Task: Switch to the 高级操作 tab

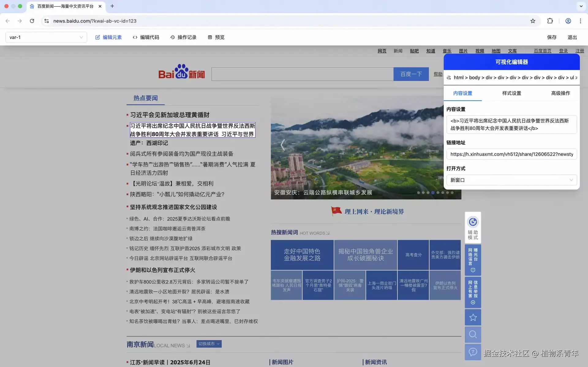Action: 560,93
